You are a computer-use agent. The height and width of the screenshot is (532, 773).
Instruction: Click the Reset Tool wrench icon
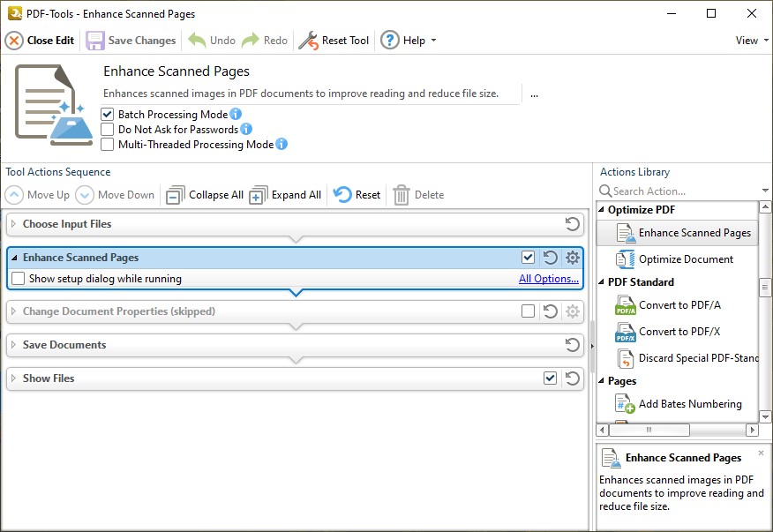coord(308,41)
